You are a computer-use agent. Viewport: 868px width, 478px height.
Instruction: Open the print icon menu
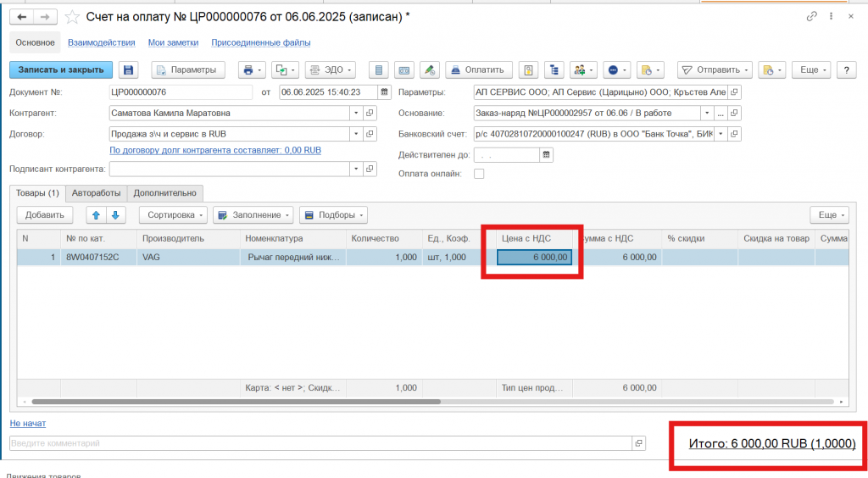point(253,69)
